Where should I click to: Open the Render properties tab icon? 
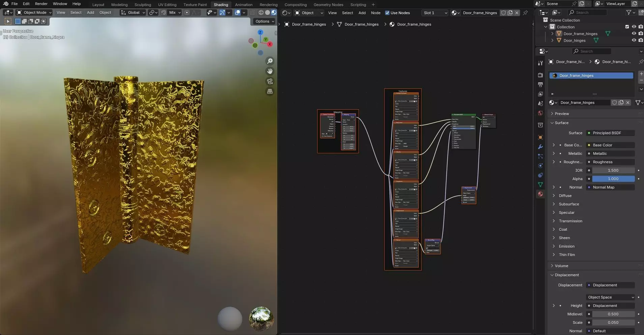(540, 75)
